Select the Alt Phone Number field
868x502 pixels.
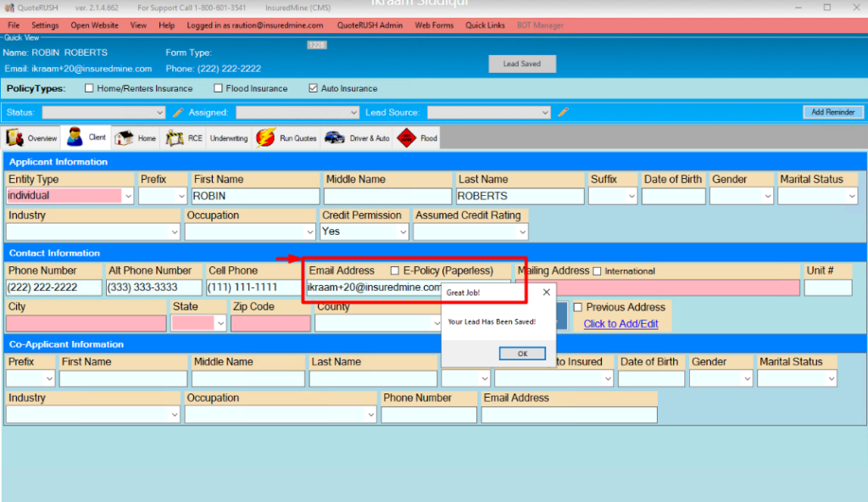click(x=154, y=287)
